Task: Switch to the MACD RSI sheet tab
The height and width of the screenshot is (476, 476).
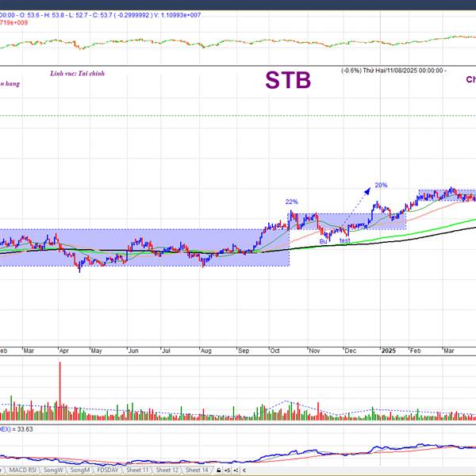Action: pos(22,470)
